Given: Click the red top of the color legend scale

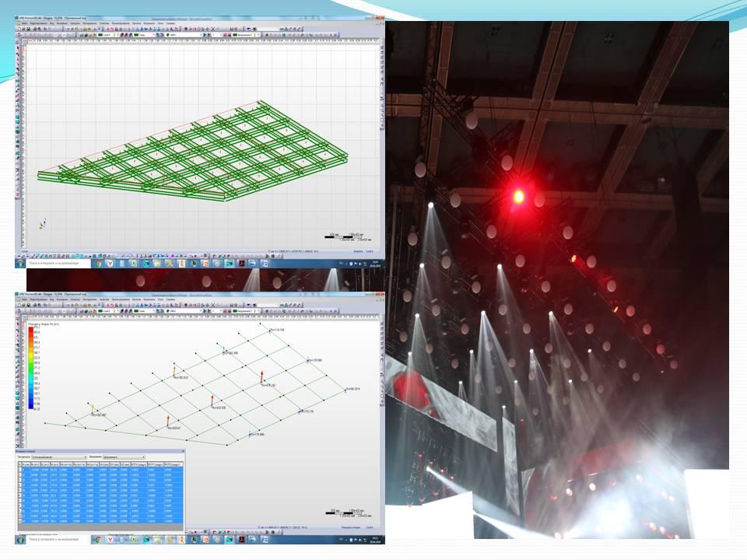Looking at the screenshot, I should [x=30, y=327].
